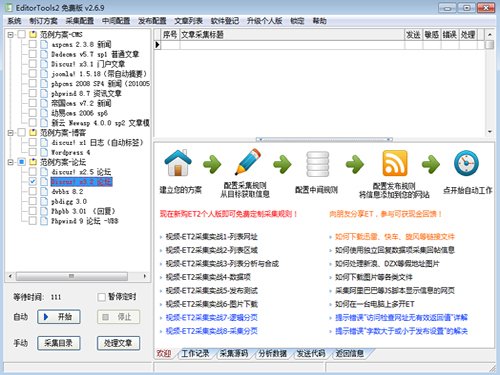
Task: Open the 发布配置 menu
Action: point(152,21)
